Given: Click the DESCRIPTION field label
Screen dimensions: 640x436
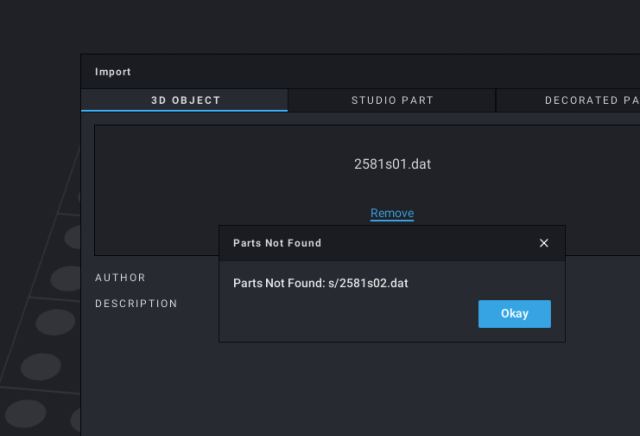Looking at the screenshot, I should click(136, 303).
